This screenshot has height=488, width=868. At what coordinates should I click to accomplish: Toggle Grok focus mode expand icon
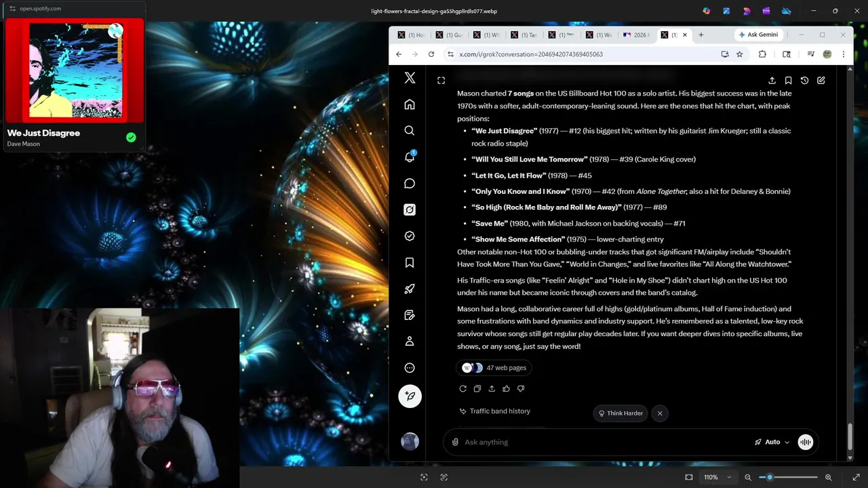tap(441, 81)
